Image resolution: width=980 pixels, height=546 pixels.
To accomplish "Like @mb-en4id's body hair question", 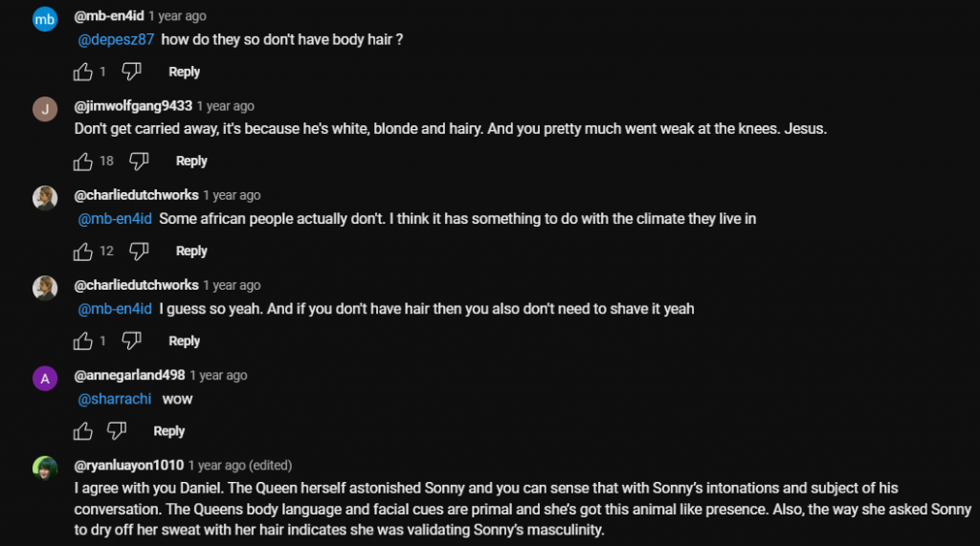I will coord(84,72).
